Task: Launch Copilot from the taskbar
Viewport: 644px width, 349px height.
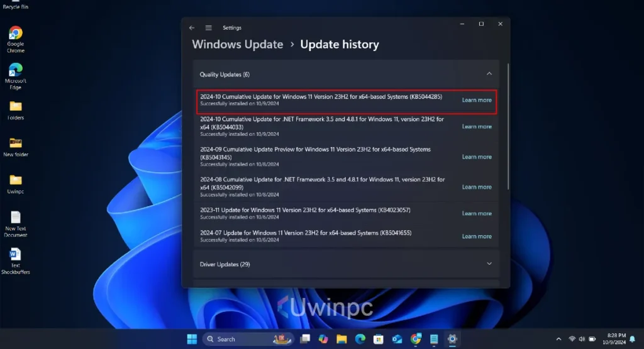Action: (324, 339)
